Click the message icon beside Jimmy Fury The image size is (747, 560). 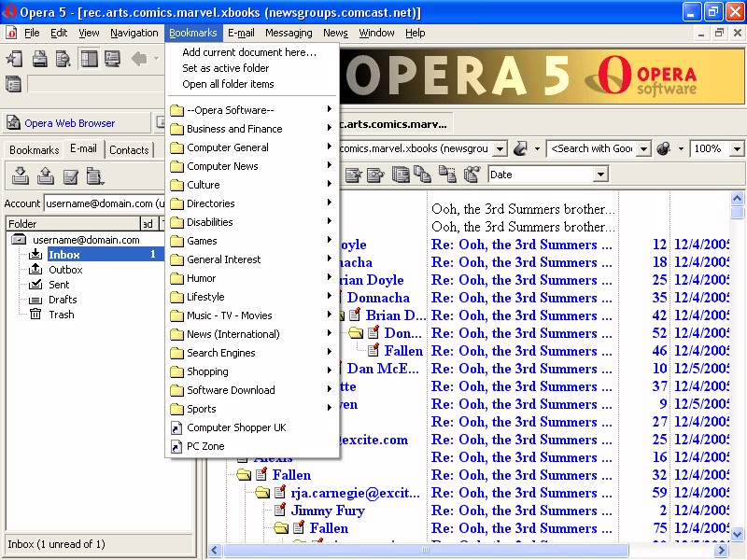(x=281, y=511)
